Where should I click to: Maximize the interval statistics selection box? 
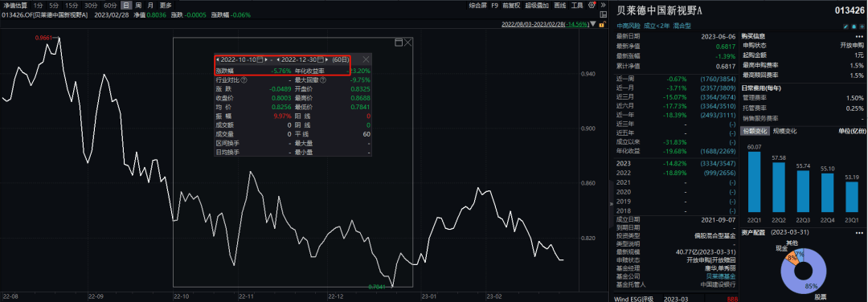(x=398, y=42)
